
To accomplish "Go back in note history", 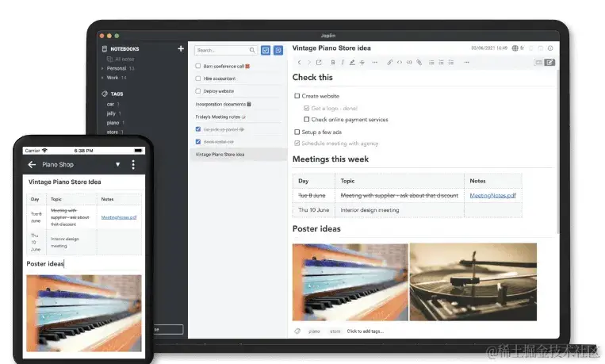I will click(x=299, y=62).
